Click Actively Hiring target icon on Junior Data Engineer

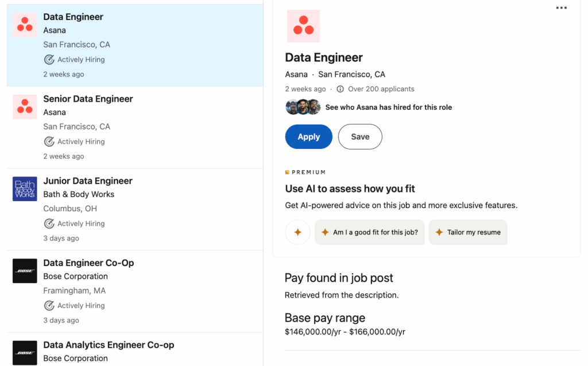click(x=49, y=224)
